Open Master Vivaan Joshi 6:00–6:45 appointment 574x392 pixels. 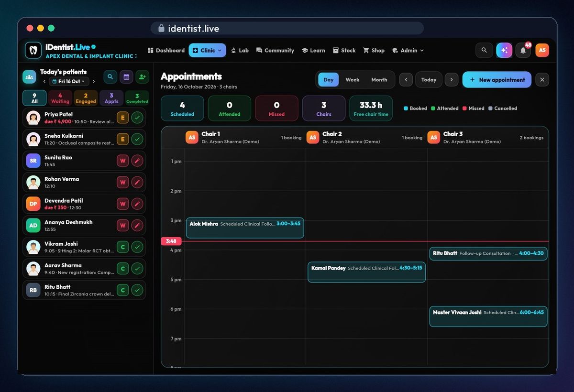(x=488, y=316)
